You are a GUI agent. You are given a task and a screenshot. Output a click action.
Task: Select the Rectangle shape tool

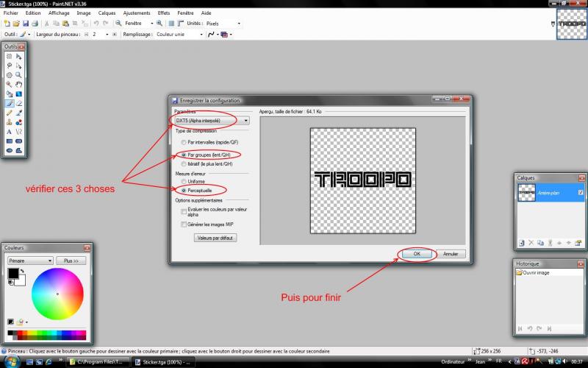pos(10,141)
